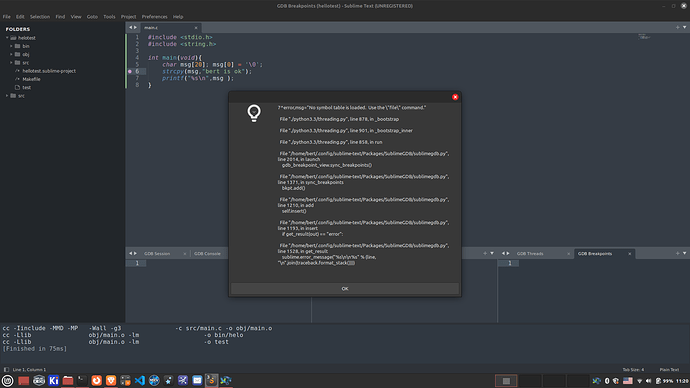The image size is (690, 388).
Task: Open the Goto menu
Action: pos(92,17)
